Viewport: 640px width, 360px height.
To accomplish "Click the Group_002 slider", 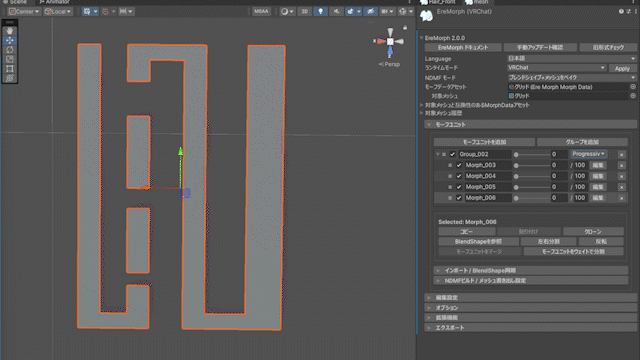I will coord(532,154).
